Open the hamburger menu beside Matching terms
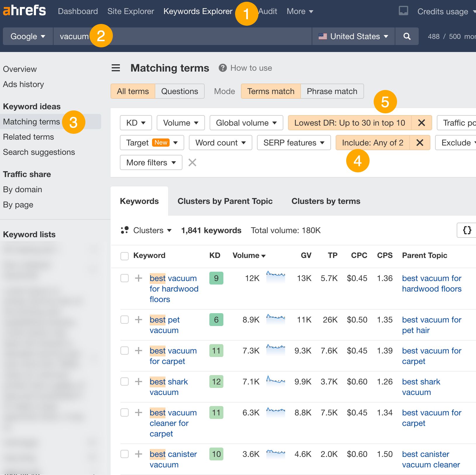This screenshot has height=475, width=476. pos(116,68)
